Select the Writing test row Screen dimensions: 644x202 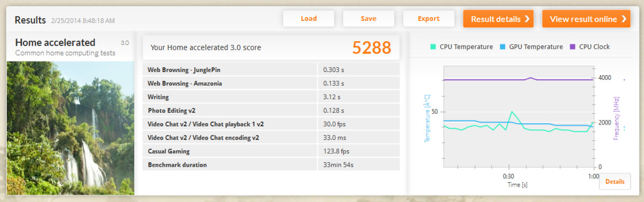271,97
